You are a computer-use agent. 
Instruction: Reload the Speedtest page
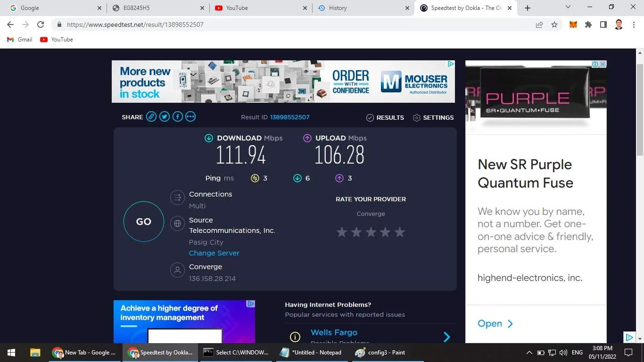[x=41, y=25]
